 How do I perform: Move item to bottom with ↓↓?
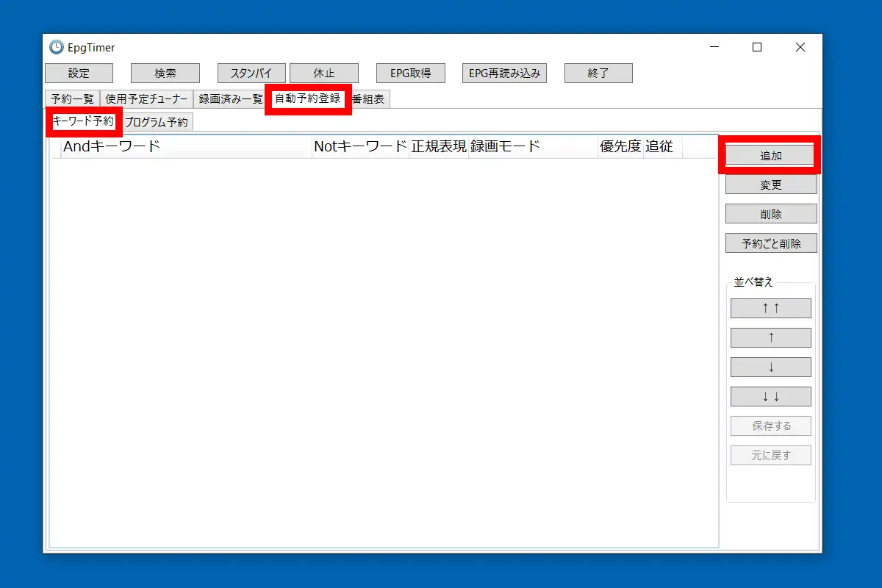pyautogui.click(x=771, y=397)
